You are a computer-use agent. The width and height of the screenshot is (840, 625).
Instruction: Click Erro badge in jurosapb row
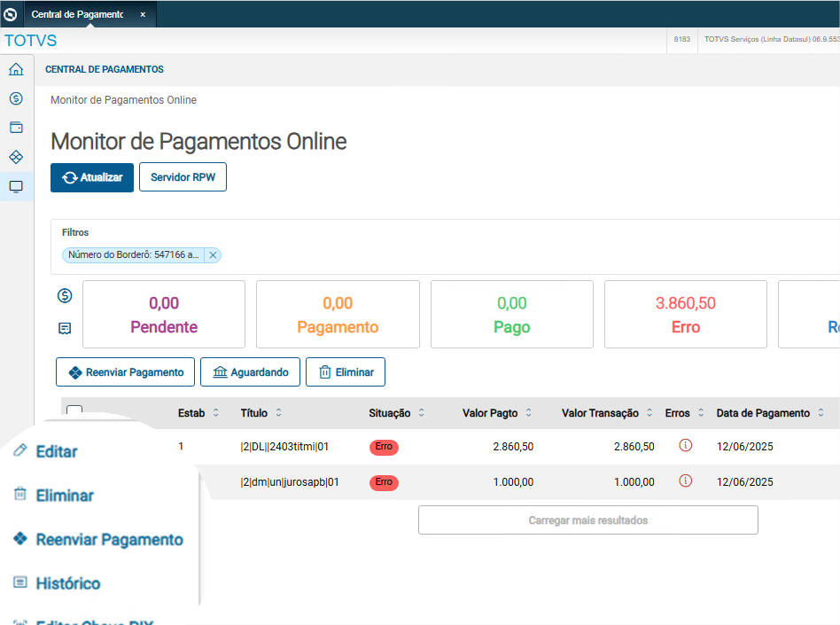[384, 482]
